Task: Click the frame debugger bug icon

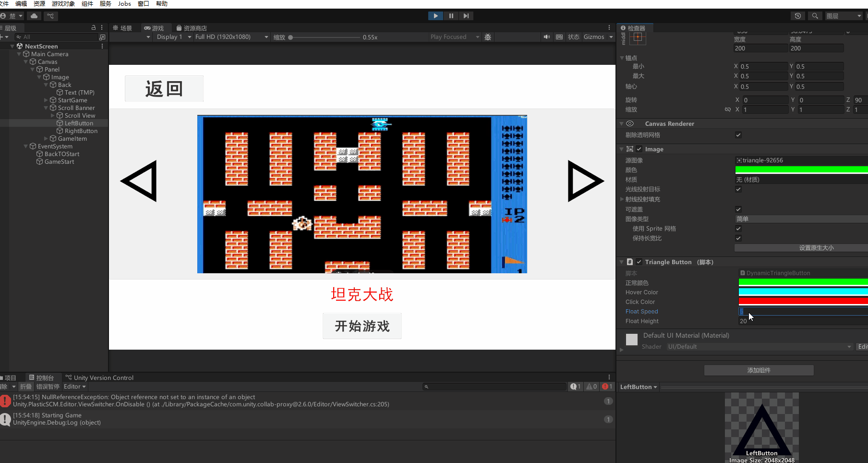Action: pos(488,37)
